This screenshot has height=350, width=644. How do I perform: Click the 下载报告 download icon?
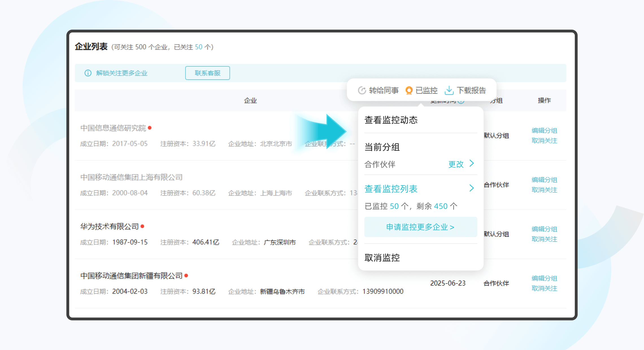pyautogui.click(x=449, y=90)
